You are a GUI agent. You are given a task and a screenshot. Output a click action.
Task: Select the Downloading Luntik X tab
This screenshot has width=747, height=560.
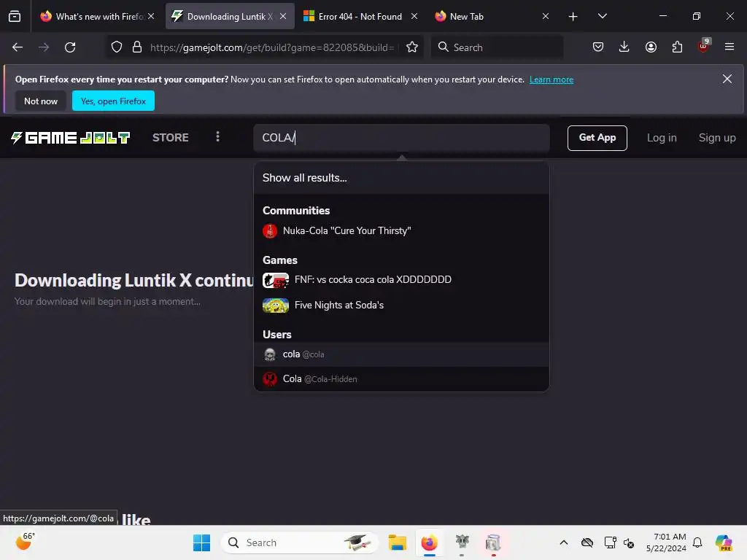[x=230, y=17]
